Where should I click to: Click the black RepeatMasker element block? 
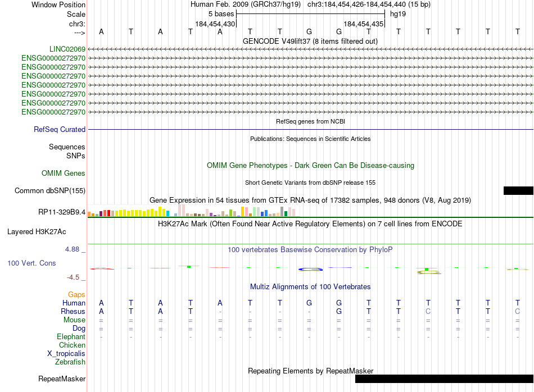(444, 379)
